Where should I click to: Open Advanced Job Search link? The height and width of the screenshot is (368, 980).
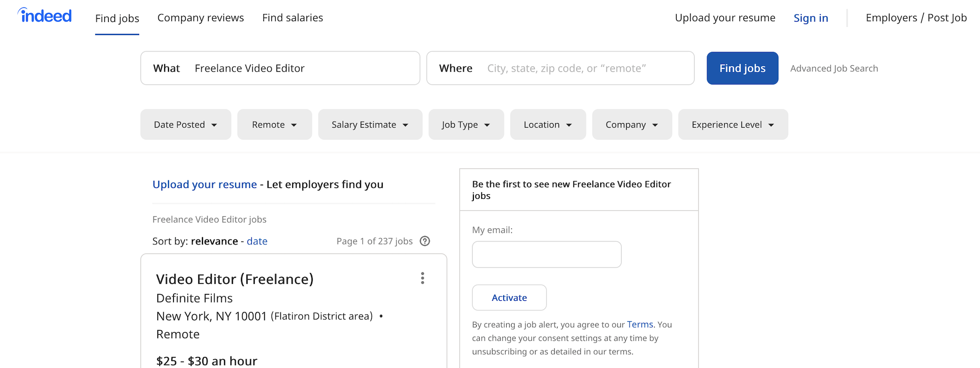click(x=834, y=68)
